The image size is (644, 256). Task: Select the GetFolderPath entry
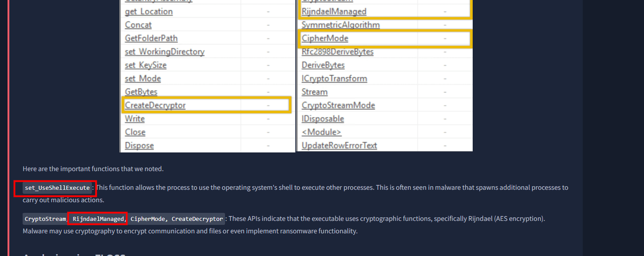[151, 38]
